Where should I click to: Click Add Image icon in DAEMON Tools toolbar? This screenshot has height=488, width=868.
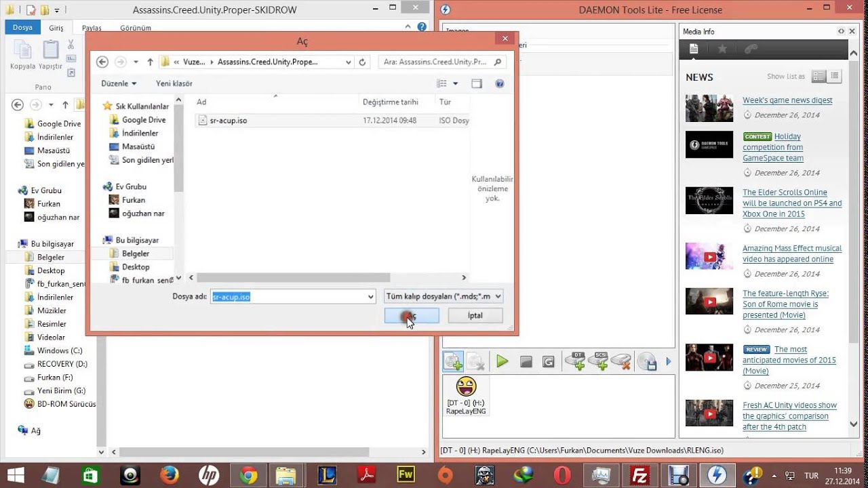[453, 362]
